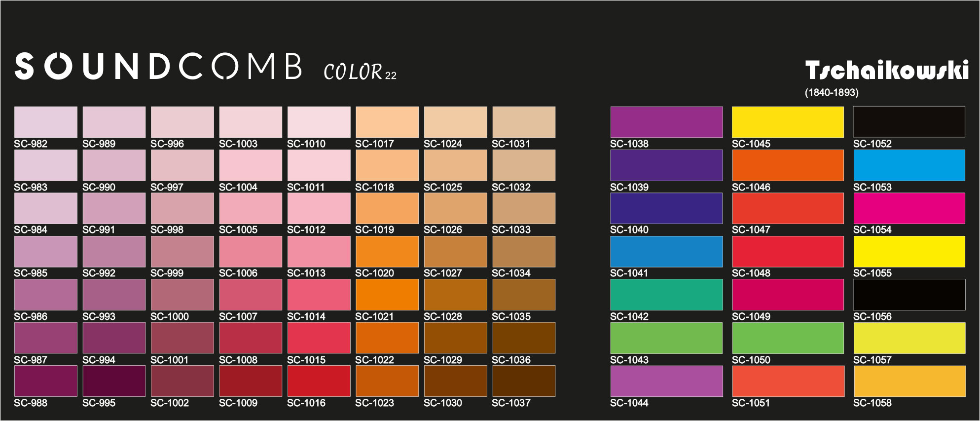Select the SC-1052 black swatch

(909, 122)
